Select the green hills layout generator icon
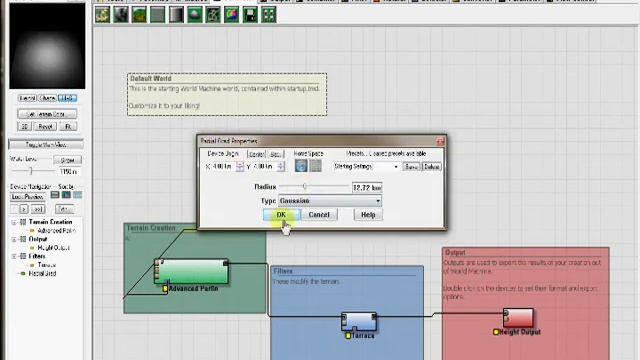 point(139,15)
